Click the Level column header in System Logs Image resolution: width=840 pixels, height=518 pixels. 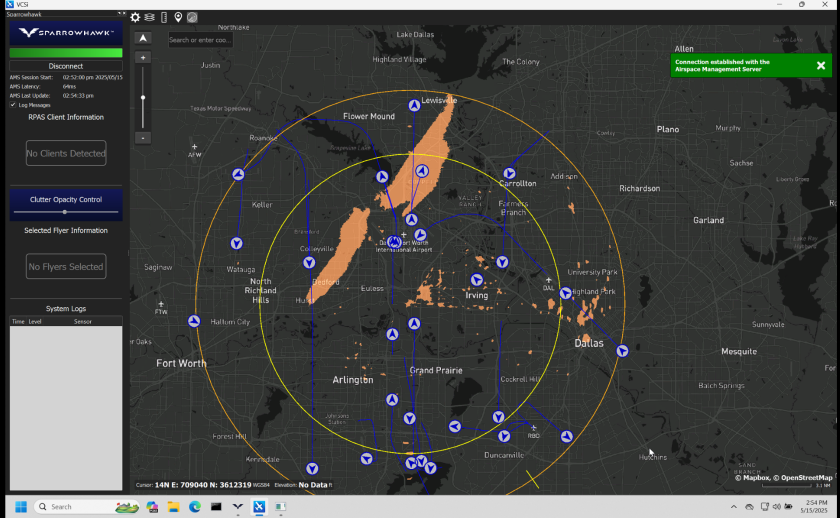point(35,321)
